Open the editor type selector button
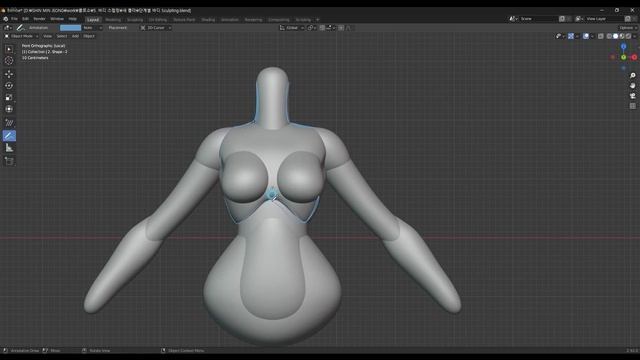The image size is (640, 360). 8,28
